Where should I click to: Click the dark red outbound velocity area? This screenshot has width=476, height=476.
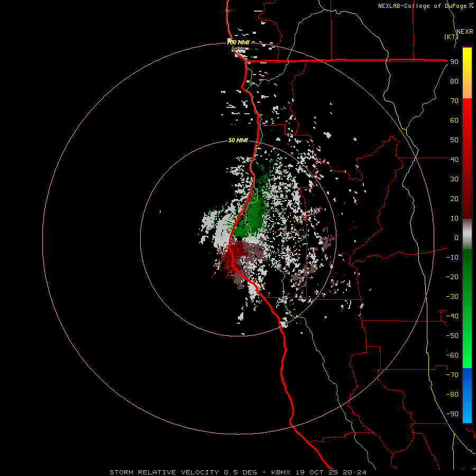click(235, 253)
